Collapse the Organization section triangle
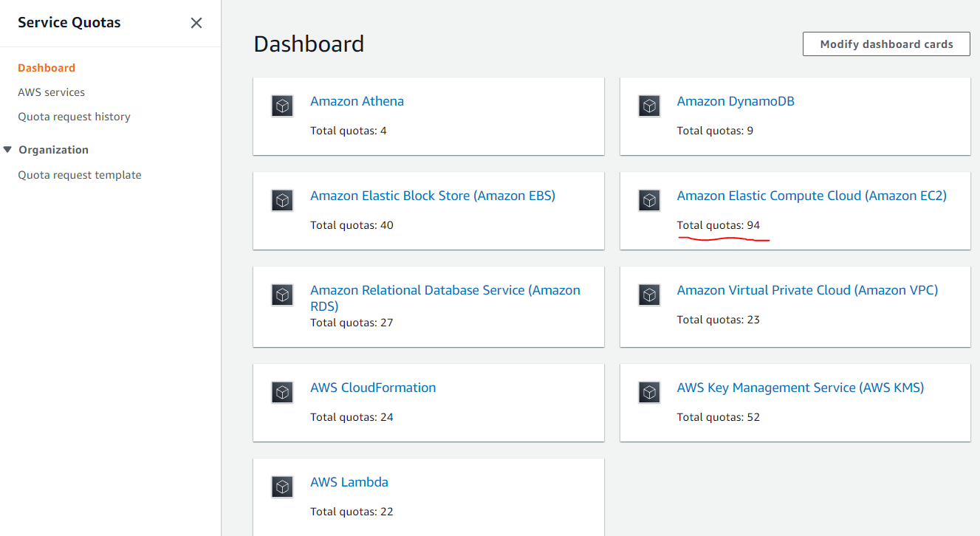Image resolution: width=980 pixels, height=536 pixels. 7,150
